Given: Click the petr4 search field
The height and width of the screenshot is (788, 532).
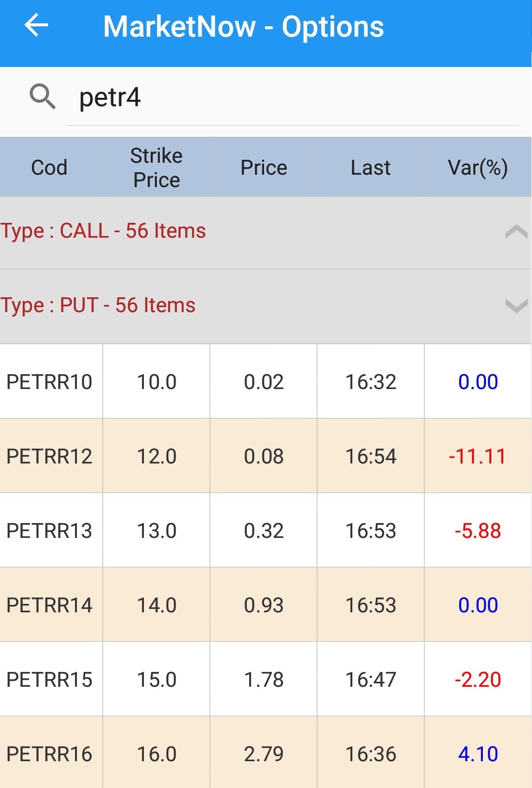Looking at the screenshot, I should point(293,97).
